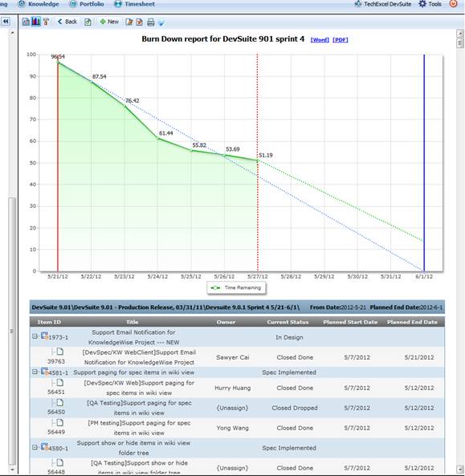Screen dimensions: 465x476
Task: Click the '6/1/12' axis label
Action: [424, 277]
